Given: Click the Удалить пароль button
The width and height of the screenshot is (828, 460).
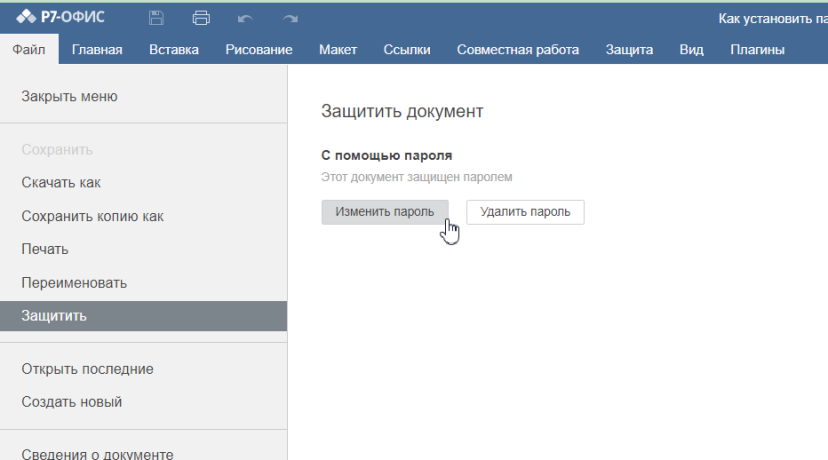Looking at the screenshot, I should [525, 212].
